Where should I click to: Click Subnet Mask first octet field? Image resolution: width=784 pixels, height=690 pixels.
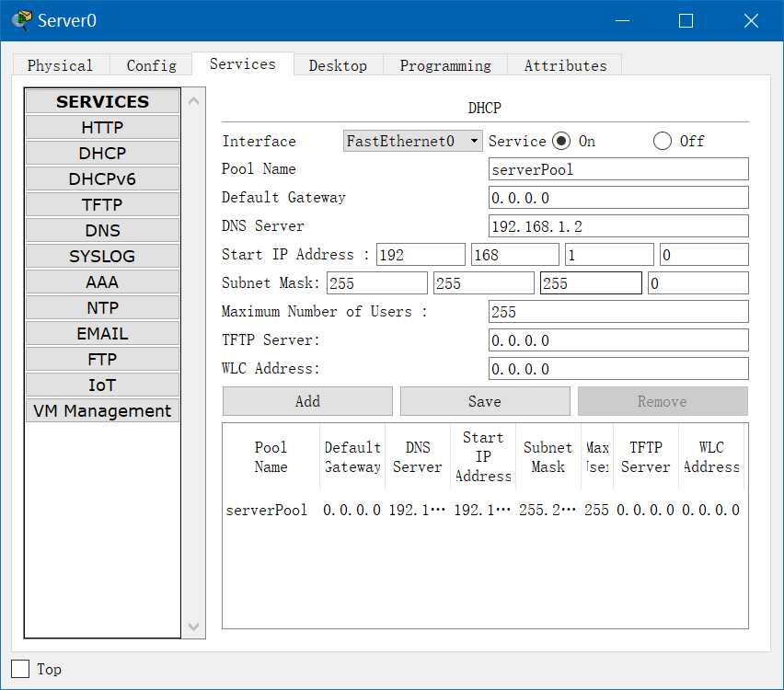(x=377, y=283)
